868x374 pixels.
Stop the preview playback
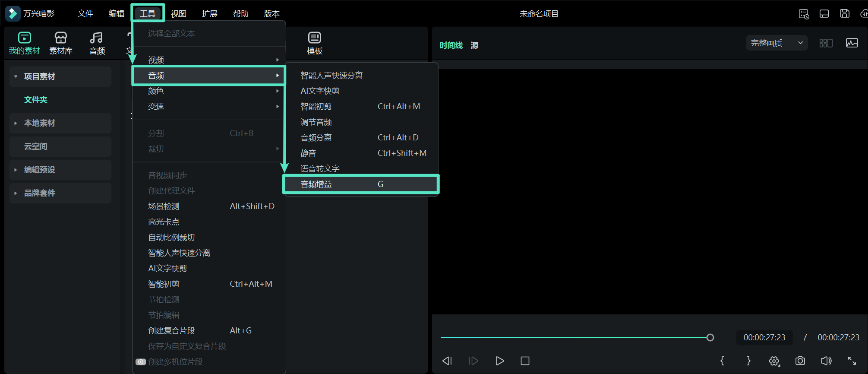[x=525, y=361]
